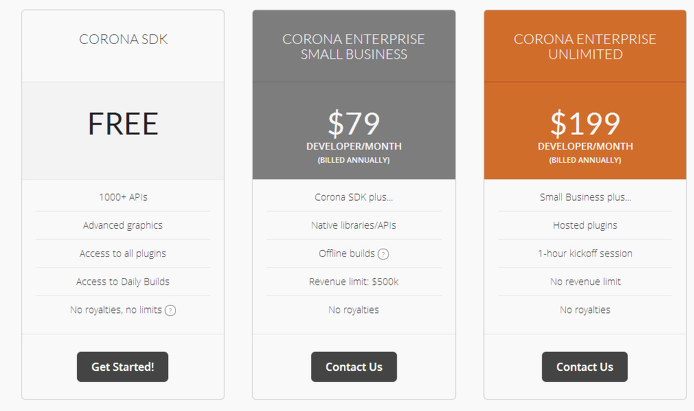Click the help icon beside No royalties, no limits
This screenshot has height=411, width=694.
(x=170, y=310)
